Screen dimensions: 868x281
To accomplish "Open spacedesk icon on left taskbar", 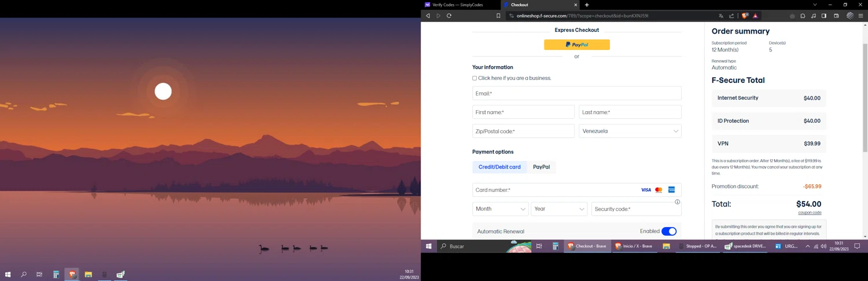I will pyautogui.click(x=121, y=275).
